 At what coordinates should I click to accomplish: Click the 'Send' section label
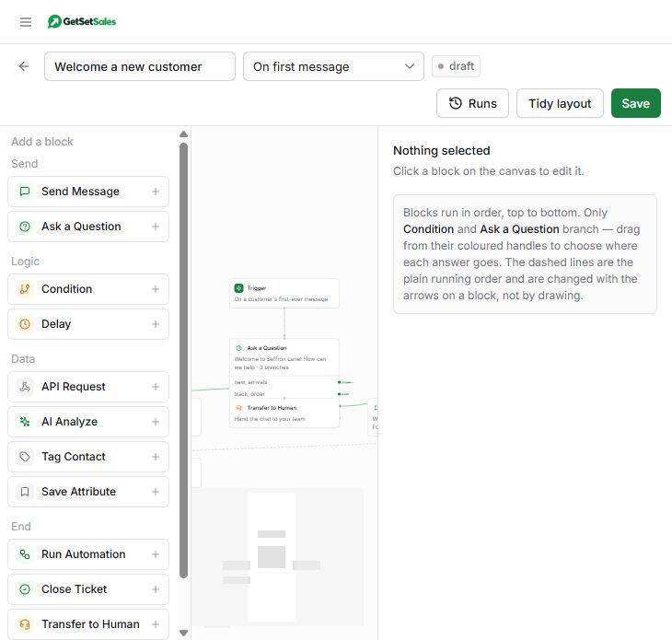[25, 164]
